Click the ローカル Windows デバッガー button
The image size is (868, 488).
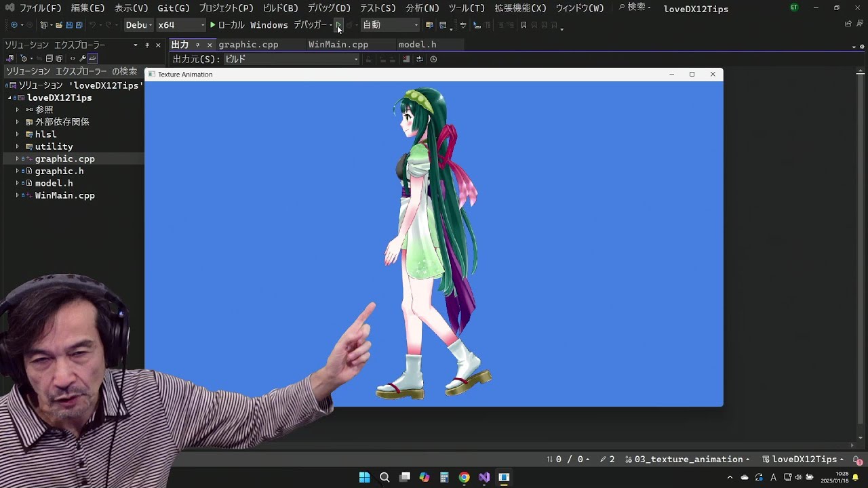[269, 25]
